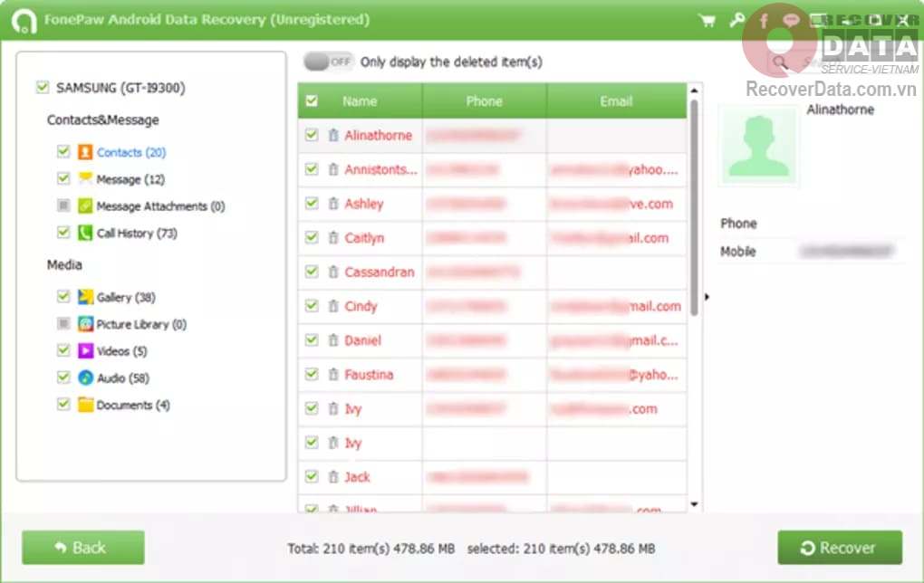Open the shopping cart icon in title bar
Viewport: 924px width, 583px height.
point(707,21)
